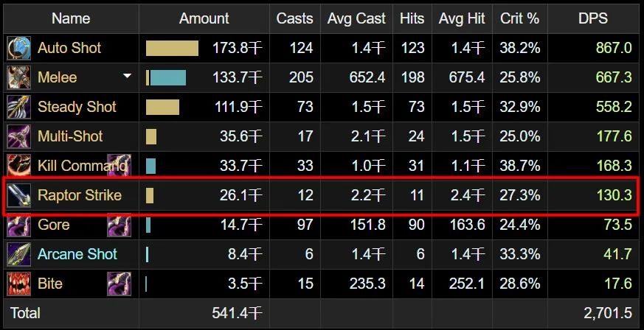644x330 pixels.
Task: Select Gore casts value 97
Action: click(305, 225)
